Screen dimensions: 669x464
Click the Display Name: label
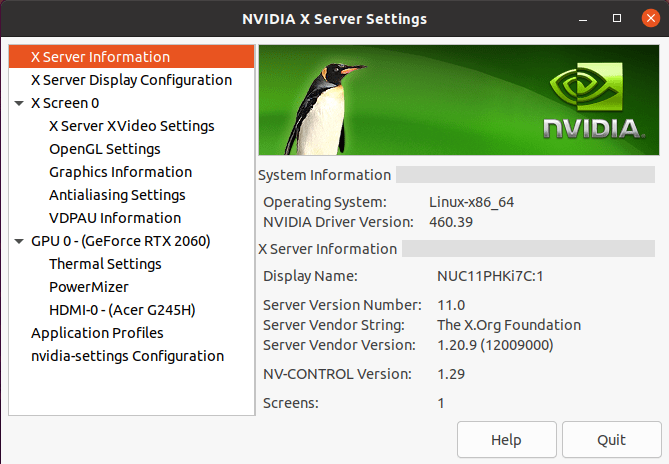[x=310, y=276]
